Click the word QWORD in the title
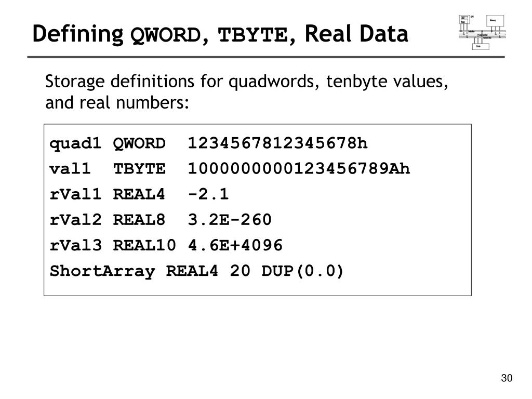Viewport: 532px width, 399px height. (166, 35)
